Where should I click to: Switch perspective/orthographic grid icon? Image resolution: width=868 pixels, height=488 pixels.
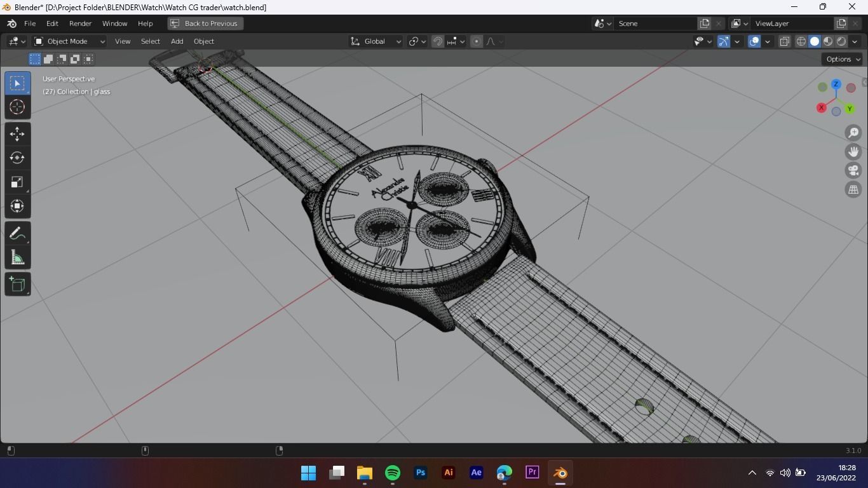853,189
